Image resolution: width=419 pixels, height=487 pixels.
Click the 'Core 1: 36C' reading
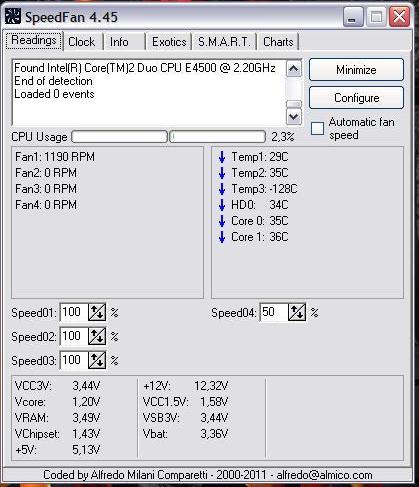click(x=260, y=237)
